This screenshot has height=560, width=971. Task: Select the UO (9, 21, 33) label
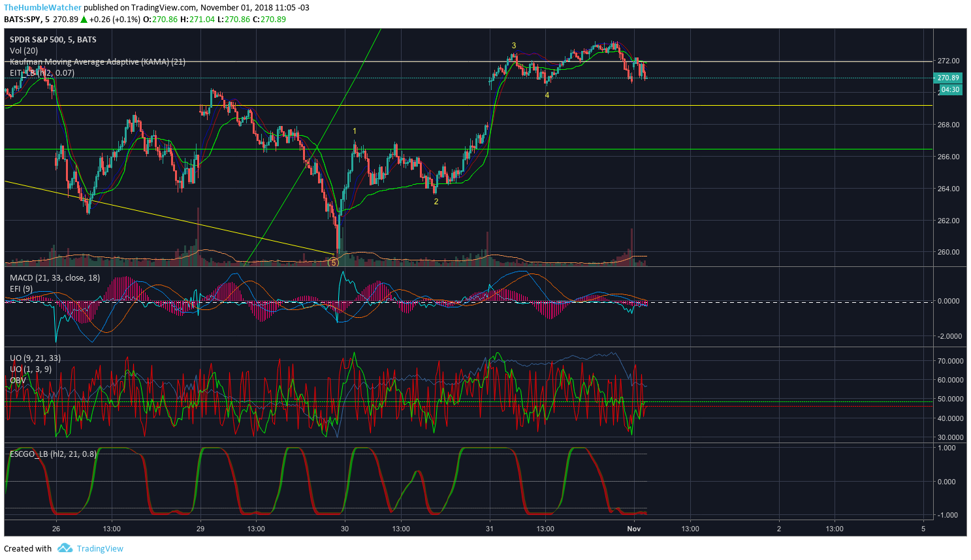[35, 358]
